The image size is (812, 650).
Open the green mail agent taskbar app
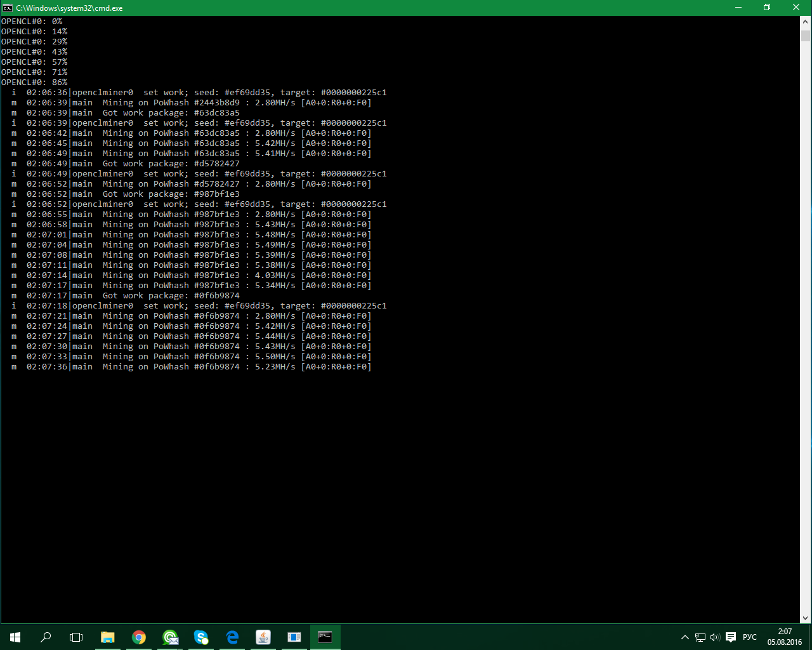point(170,637)
